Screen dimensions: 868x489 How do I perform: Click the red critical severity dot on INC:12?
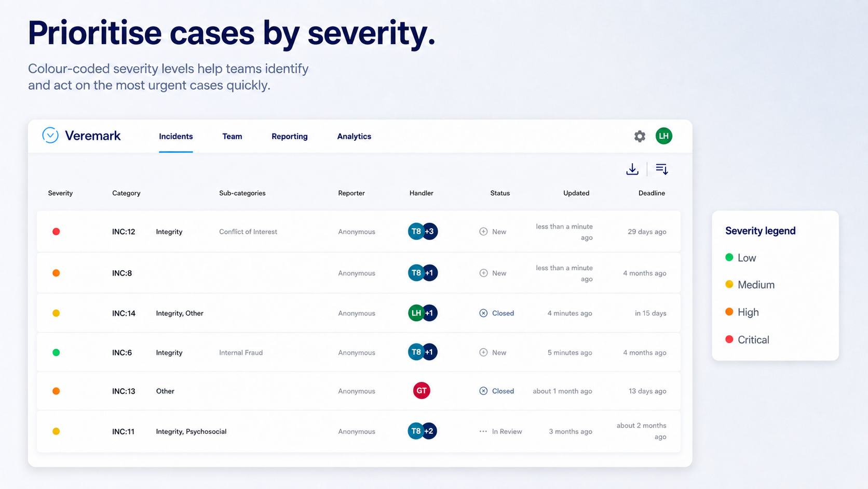[x=56, y=231]
